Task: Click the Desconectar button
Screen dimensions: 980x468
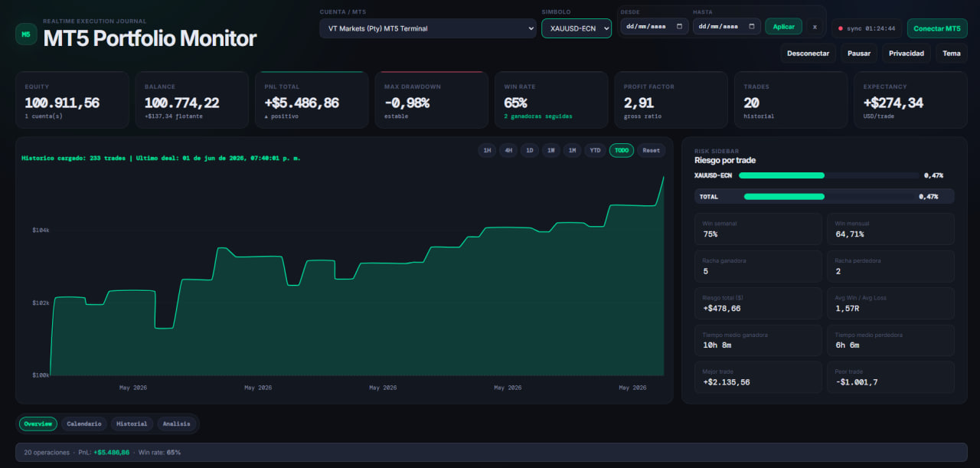Action: 808,53
